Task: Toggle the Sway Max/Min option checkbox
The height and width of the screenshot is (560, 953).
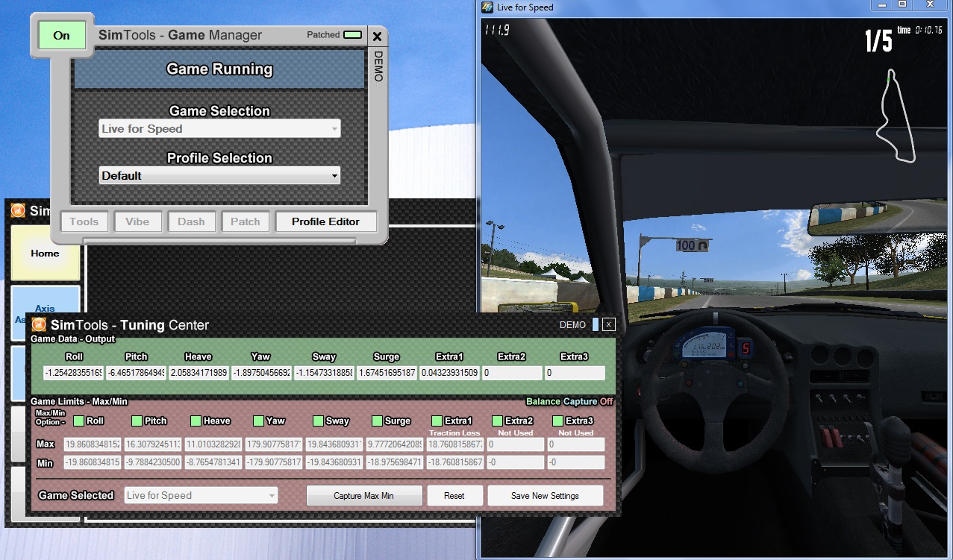Action: tap(318, 421)
